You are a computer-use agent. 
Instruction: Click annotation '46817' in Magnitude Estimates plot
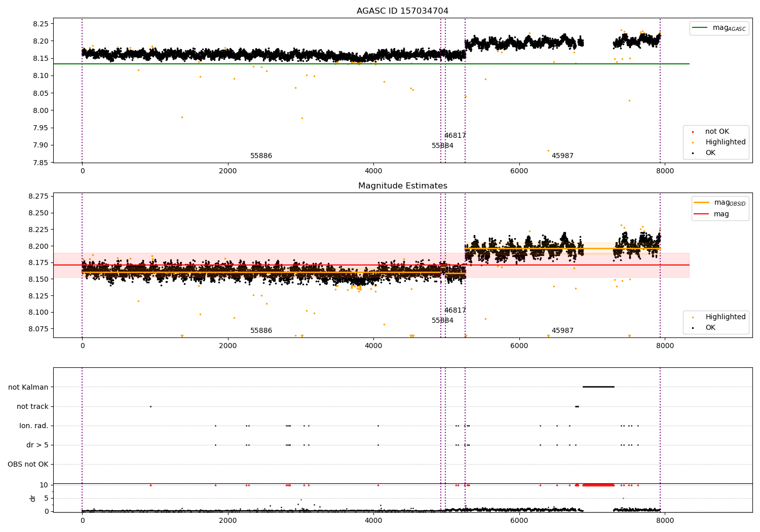pos(455,311)
